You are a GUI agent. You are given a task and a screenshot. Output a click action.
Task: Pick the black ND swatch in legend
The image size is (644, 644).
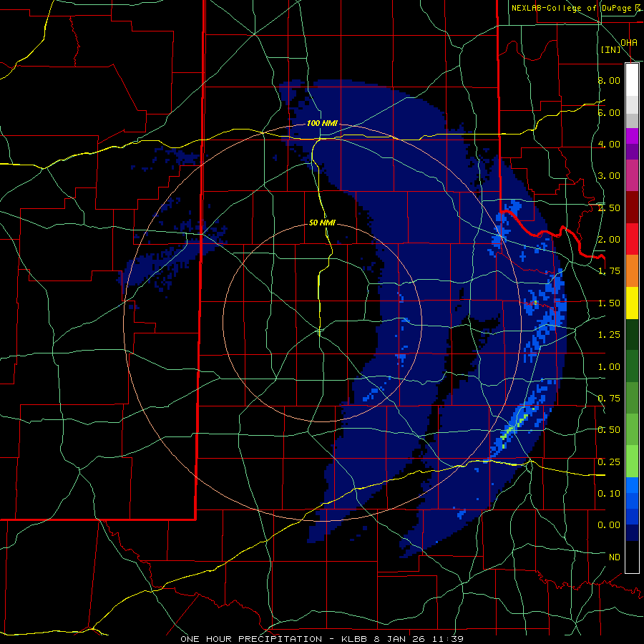pyautogui.click(x=632, y=557)
